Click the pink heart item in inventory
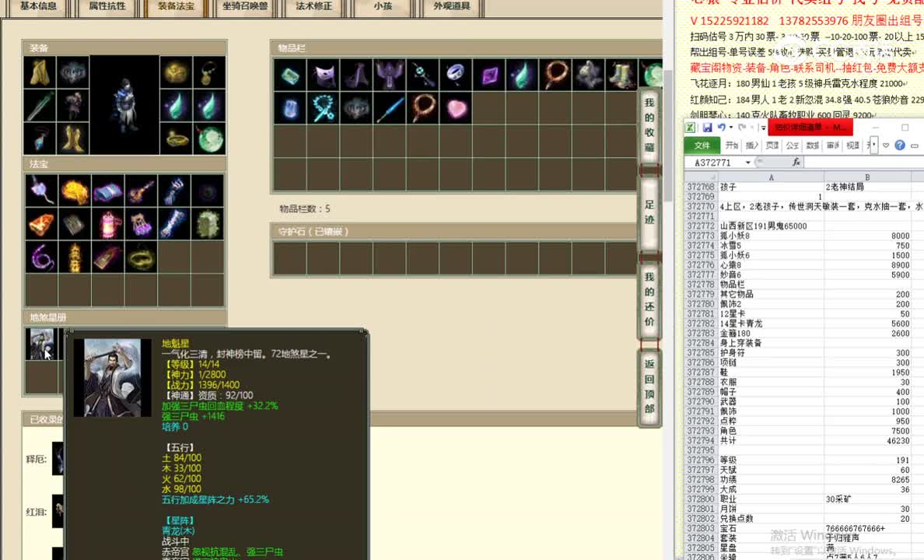 [x=456, y=108]
